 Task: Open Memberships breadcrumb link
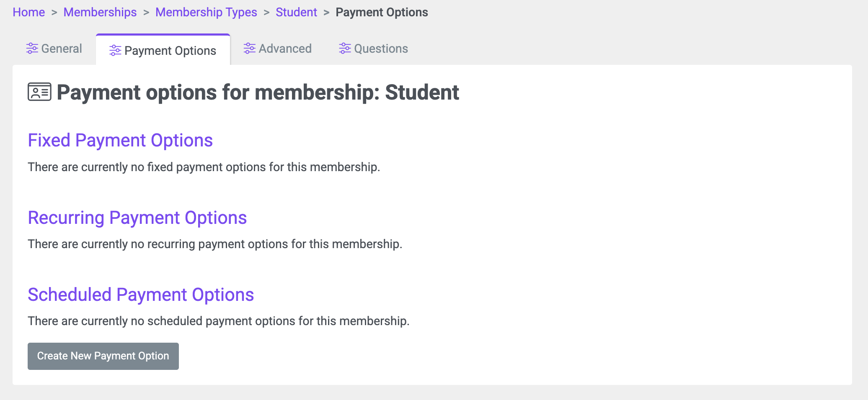[x=100, y=12]
